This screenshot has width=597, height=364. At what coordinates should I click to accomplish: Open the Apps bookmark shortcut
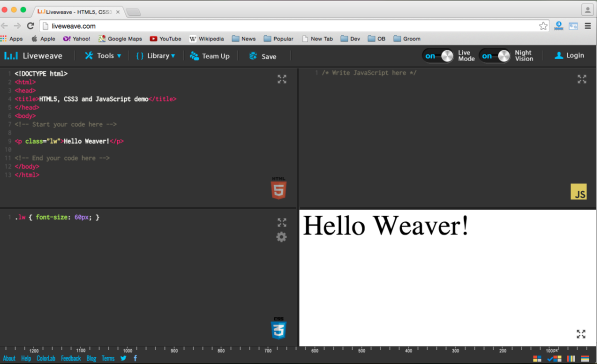point(12,39)
